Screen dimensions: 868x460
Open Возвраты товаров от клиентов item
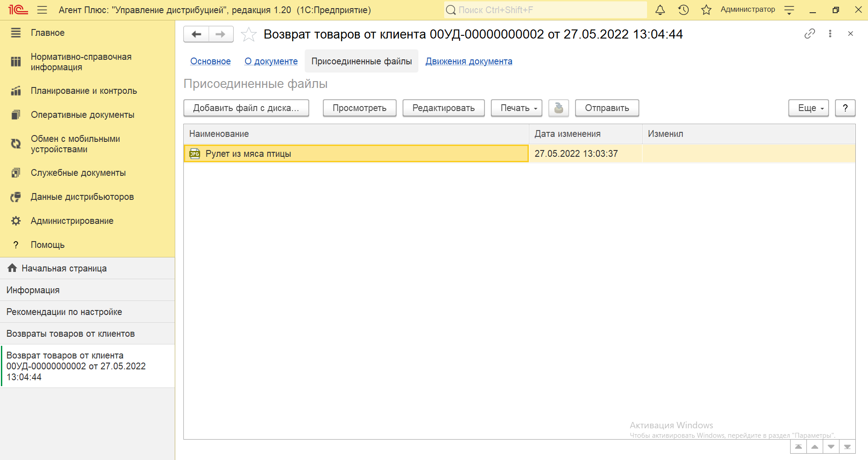[x=87, y=334]
